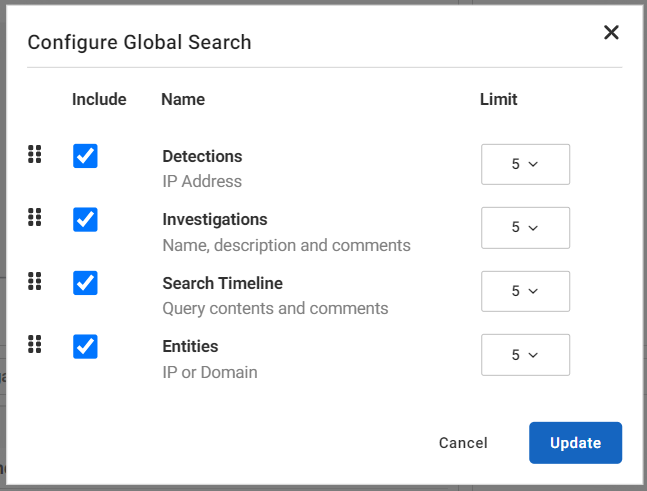The height and width of the screenshot is (491, 647).
Task: Click the Detections row name
Action: (x=202, y=157)
